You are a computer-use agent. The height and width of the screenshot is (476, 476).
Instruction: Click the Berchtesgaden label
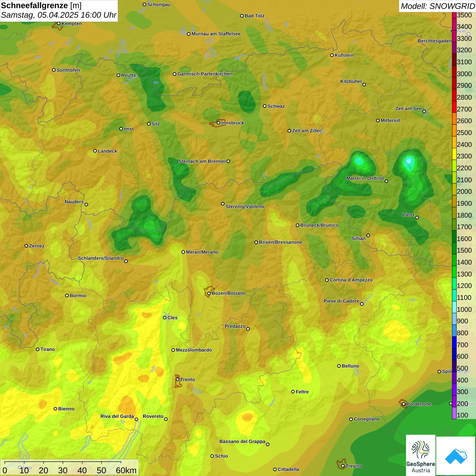pyautogui.click(x=435, y=41)
